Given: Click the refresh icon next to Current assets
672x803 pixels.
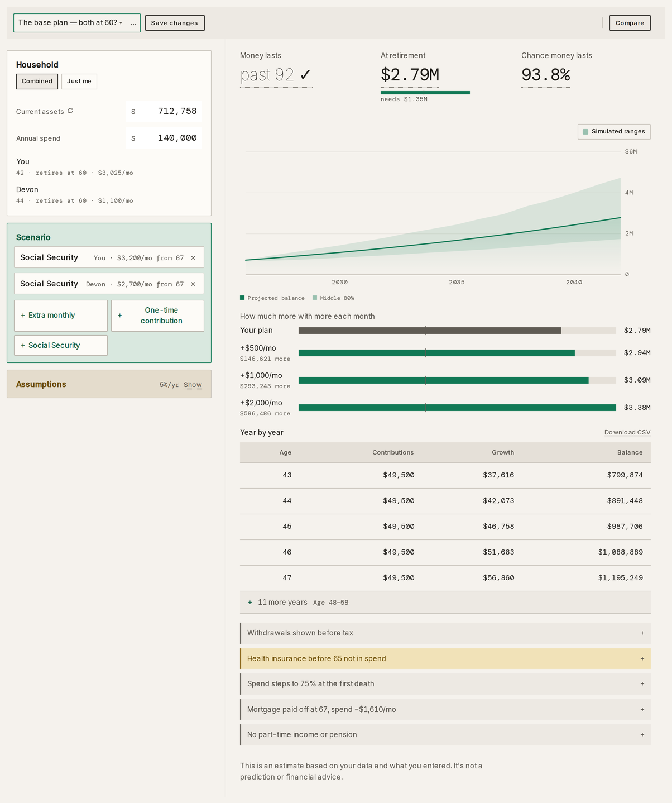Looking at the screenshot, I should 70,111.
